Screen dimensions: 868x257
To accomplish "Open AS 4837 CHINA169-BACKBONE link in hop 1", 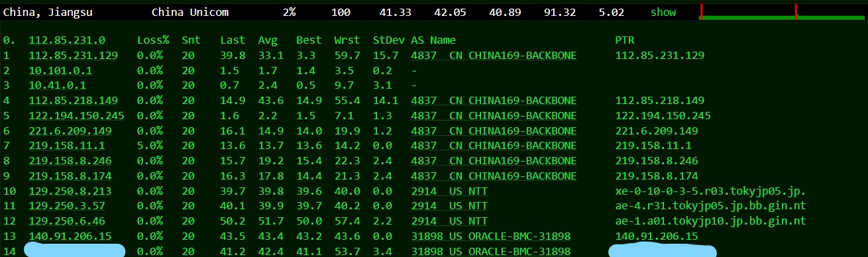I will pyautogui.click(x=494, y=55).
